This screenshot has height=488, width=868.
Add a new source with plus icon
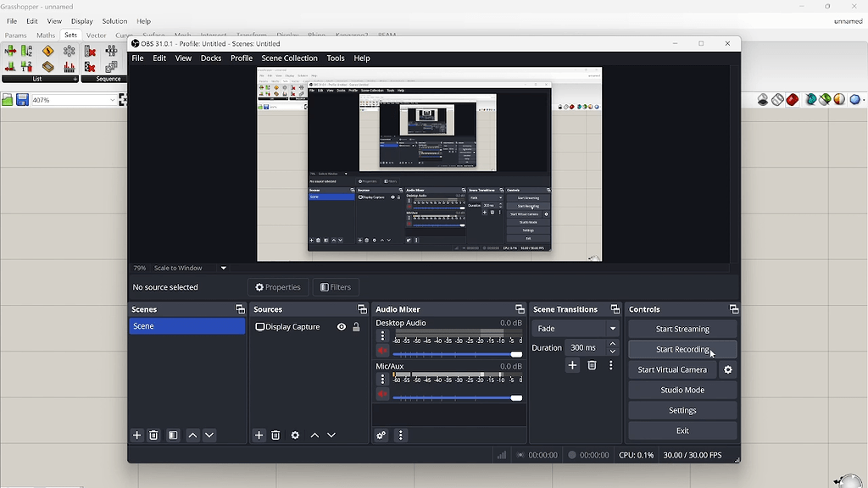[259, 435]
